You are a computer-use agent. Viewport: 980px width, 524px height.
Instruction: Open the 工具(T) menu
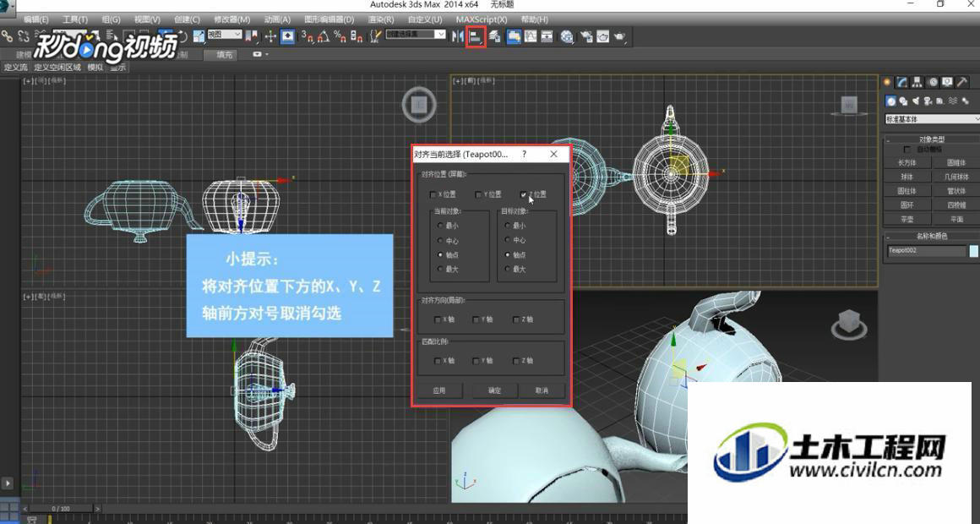coord(75,19)
